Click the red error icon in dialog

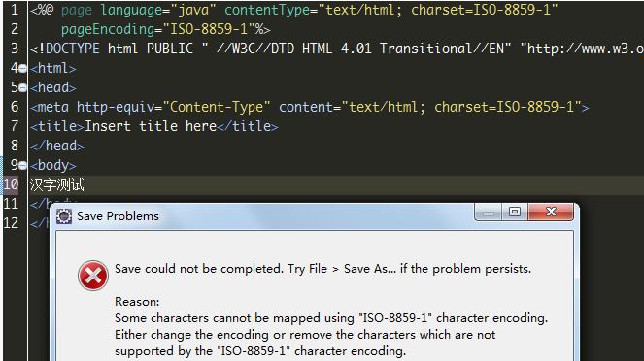point(93,276)
